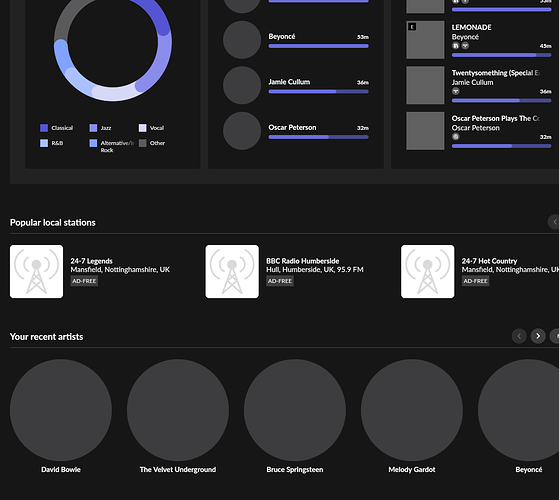Viewport: 559px width, 500px height.
Task: Open 24-7 Legends radio tower thumbnail
Action: click(36, 271)
